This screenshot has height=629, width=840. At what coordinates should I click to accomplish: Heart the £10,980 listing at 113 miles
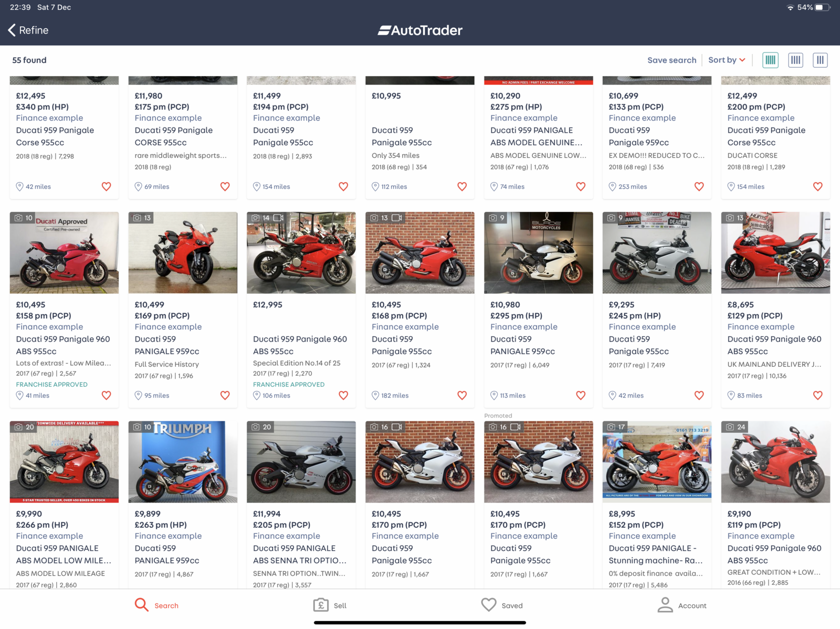pos(581,396)
